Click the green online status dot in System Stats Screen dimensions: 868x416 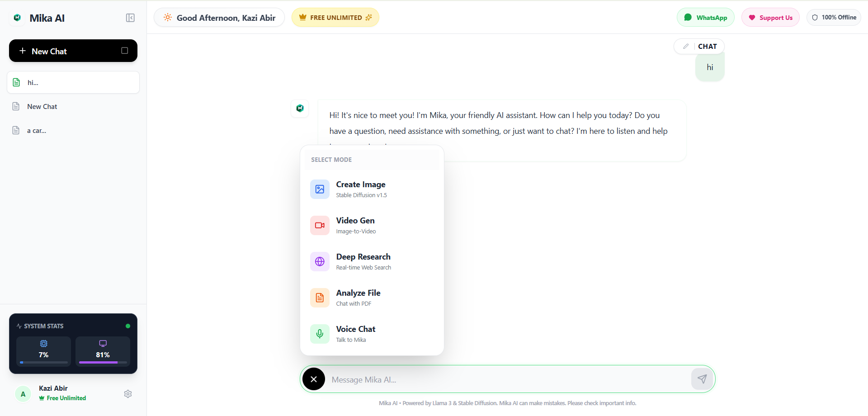(x=127, y=326)
